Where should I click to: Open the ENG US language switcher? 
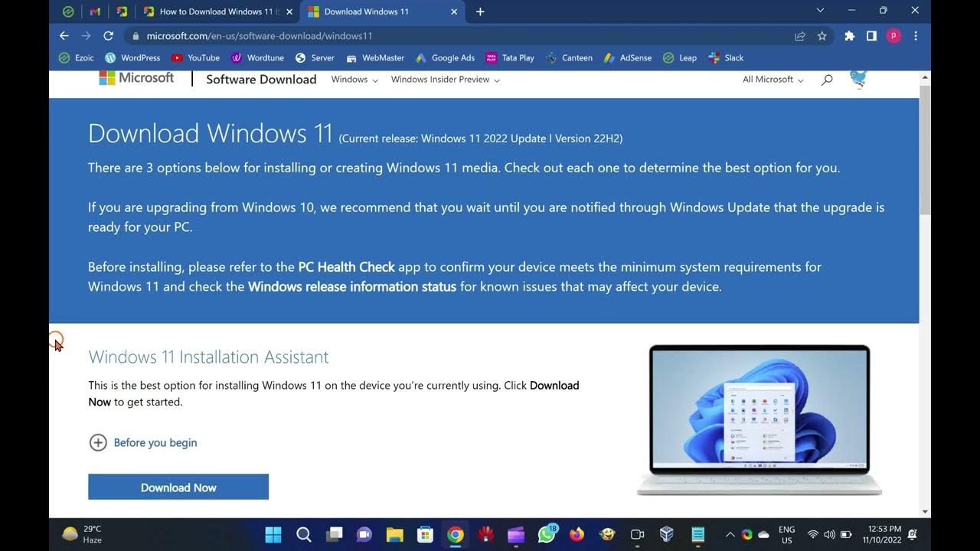(x=786, y=534)
